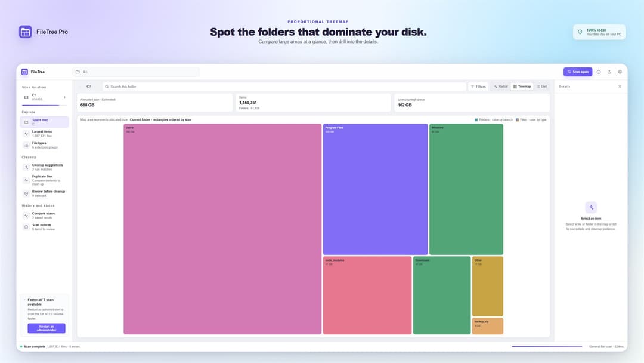The width and height of the screenshot is (644, 363).
Task: Click the FileTree app icon in window header
Action: coord(24,72)
